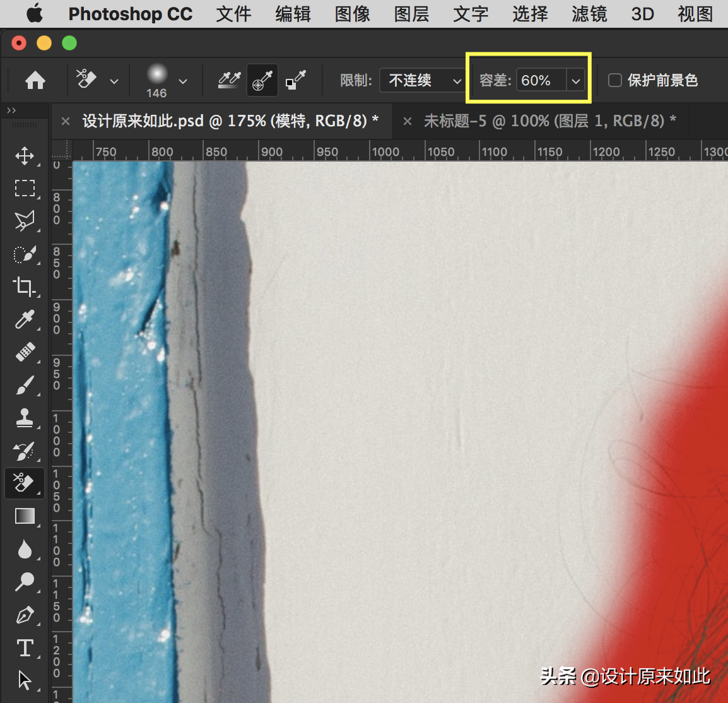Image resolution: width=728 pixels, height=703 pixels.
Task: Switch to the 未标题-5 document tab
Action: tap(549, 121)
